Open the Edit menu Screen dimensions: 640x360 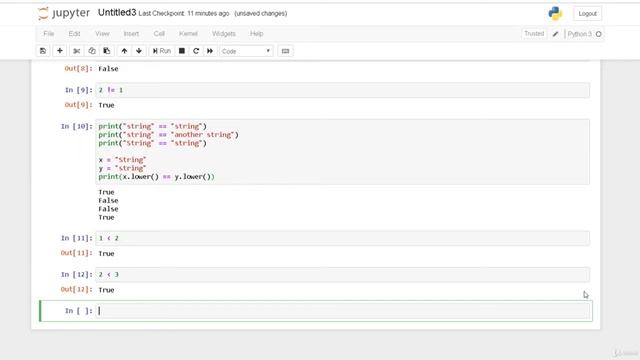[x=74, y=33]
